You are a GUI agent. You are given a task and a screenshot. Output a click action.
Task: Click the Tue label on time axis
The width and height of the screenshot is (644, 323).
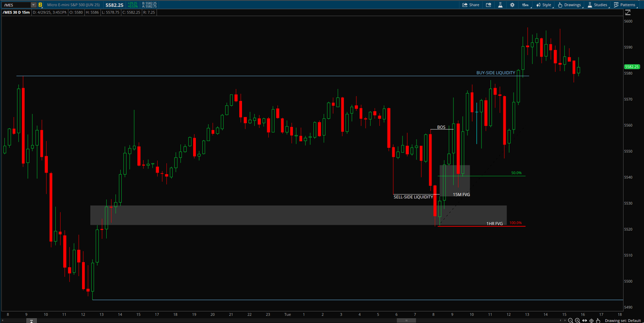point(287,314)
